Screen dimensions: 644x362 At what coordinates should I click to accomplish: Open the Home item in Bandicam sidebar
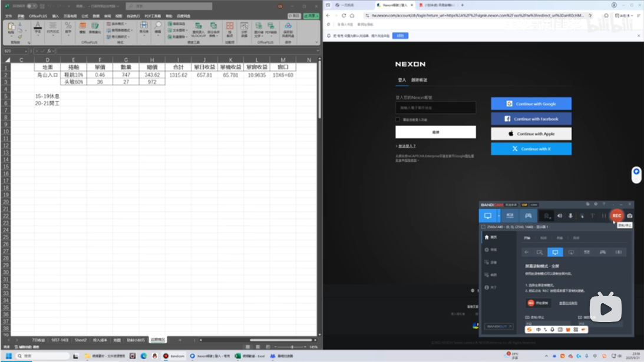point(491,237)
